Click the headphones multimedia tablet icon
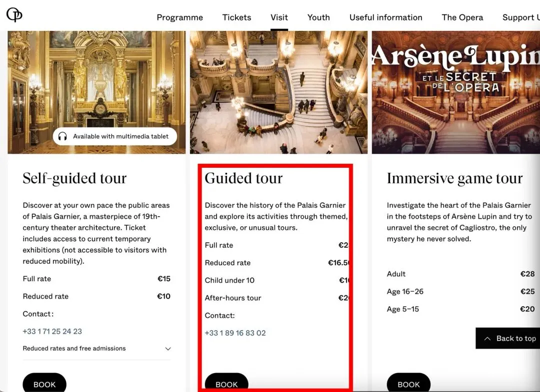This screenshot has width=540, height=392. tap(62, 136)
